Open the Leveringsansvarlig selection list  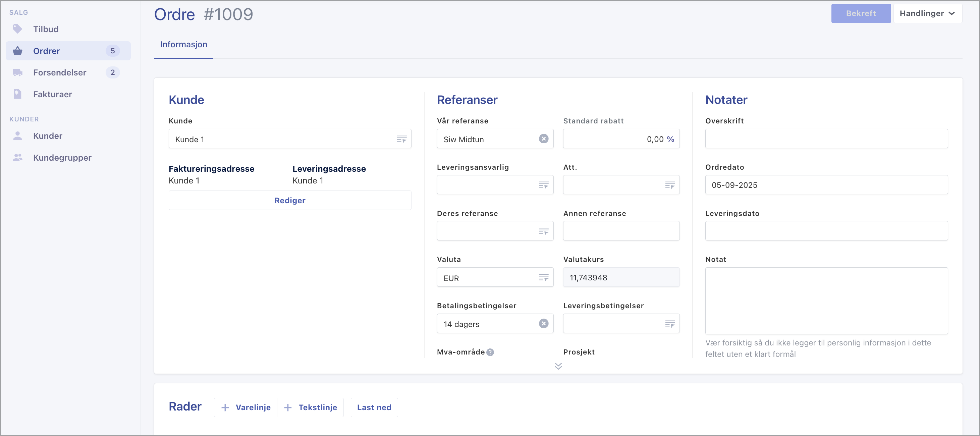[544, 185]
